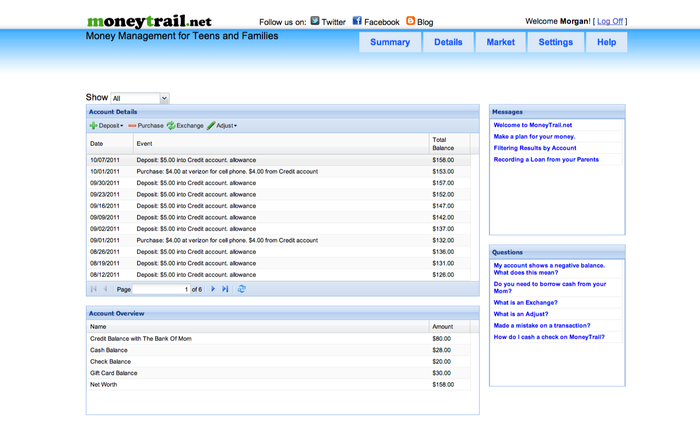This screenshot has width=700, height=437.
Task: Refresh the Account Details grid
Action: point(242,289)
